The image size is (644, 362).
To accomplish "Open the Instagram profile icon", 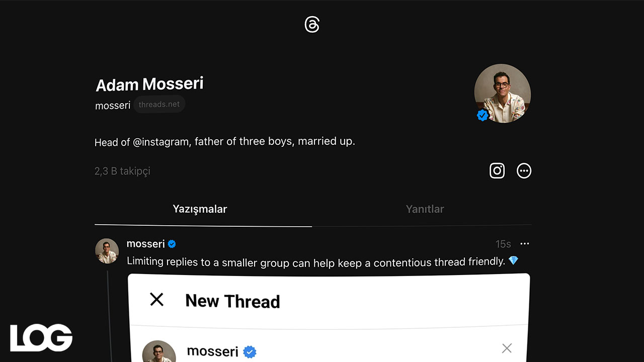I will [x=497, y=170].
